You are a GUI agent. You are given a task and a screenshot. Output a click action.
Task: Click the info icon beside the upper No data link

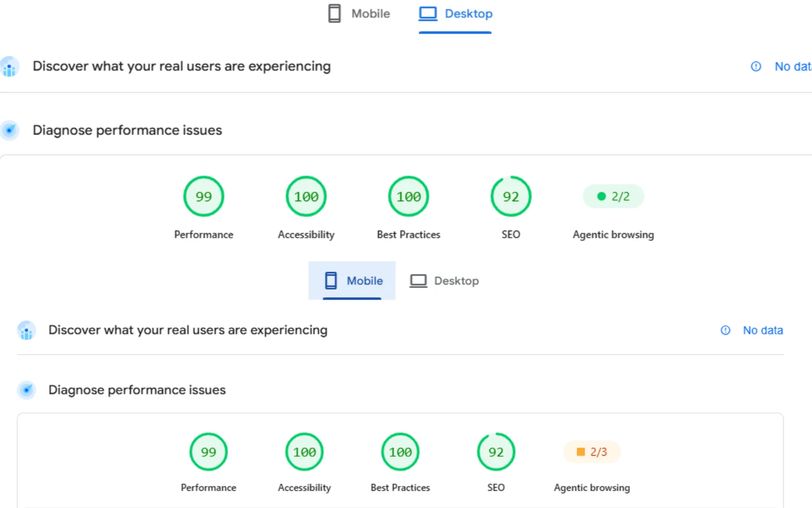tap(756, 67)
